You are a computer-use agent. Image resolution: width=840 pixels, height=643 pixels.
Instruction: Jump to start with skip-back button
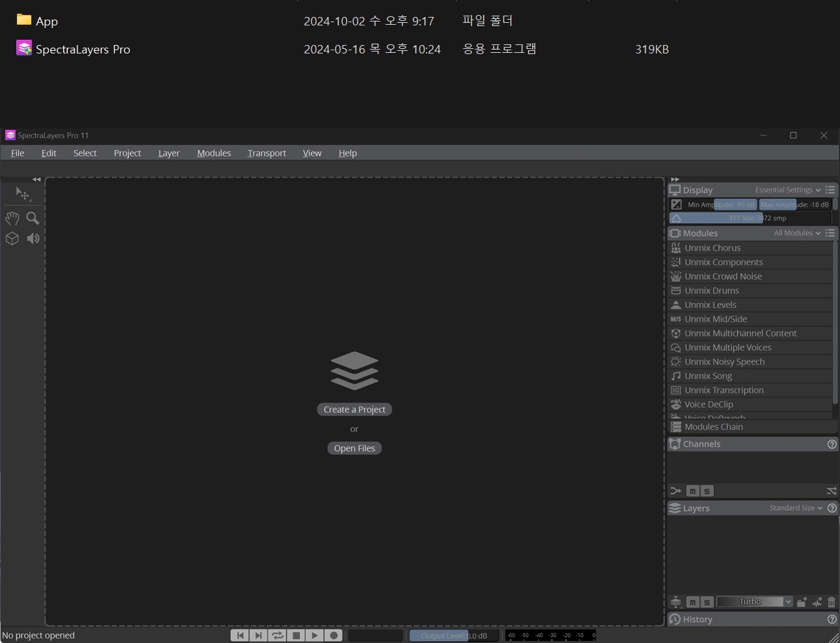[239, 635]
